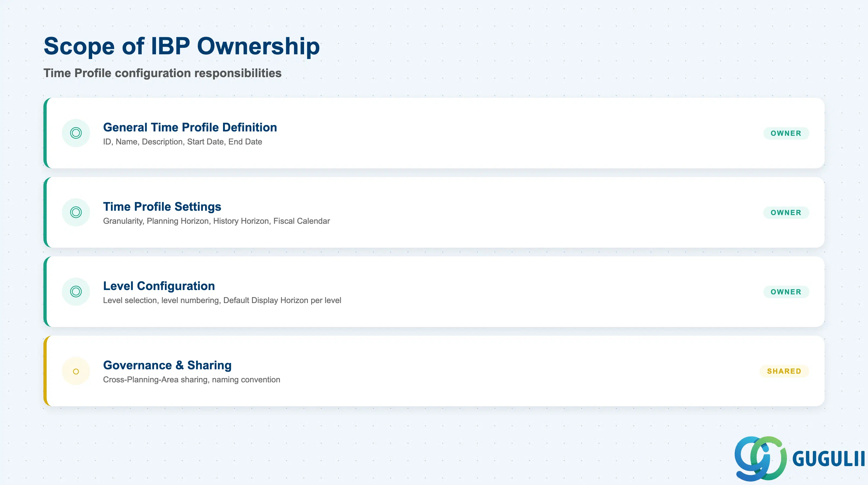This screenshot has width=868, height=485.
Task: Select the OWNER badge on Time Profile Settings
Action: tap(786, 212)
